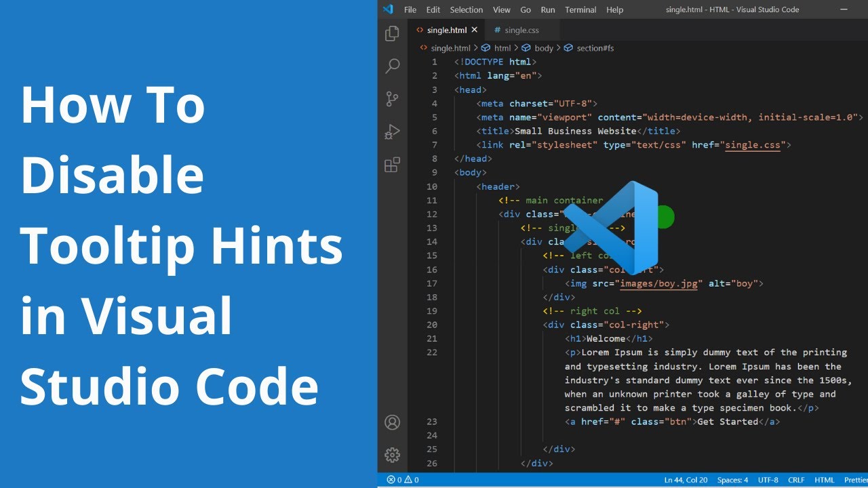Open the Accounts icon in activity bar

pyautogui.click(x=392, y=422)
